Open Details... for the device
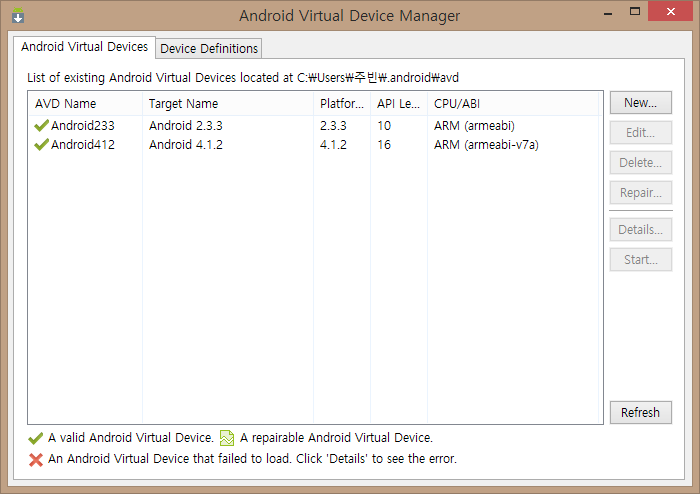700x494 pixels. tap(641, 229)
